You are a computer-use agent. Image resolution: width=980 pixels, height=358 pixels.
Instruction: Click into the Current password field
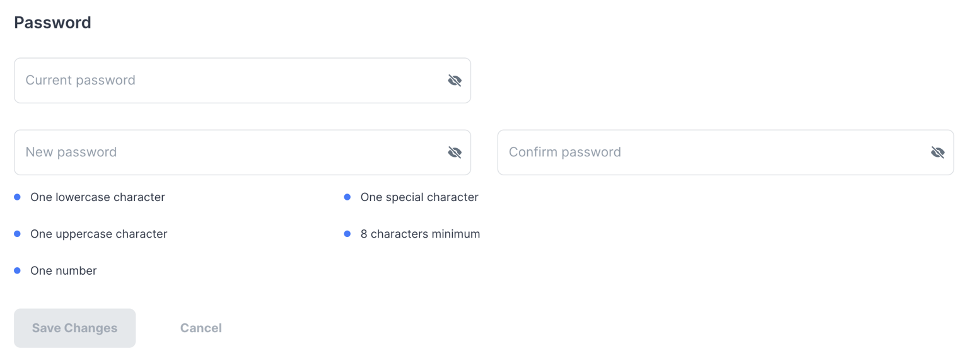[227, 81]
